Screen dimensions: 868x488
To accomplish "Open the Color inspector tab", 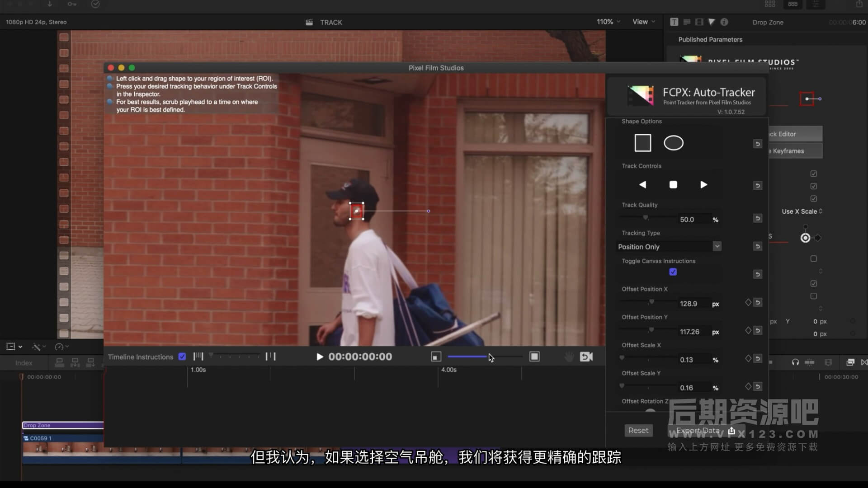I will [712, 22].
